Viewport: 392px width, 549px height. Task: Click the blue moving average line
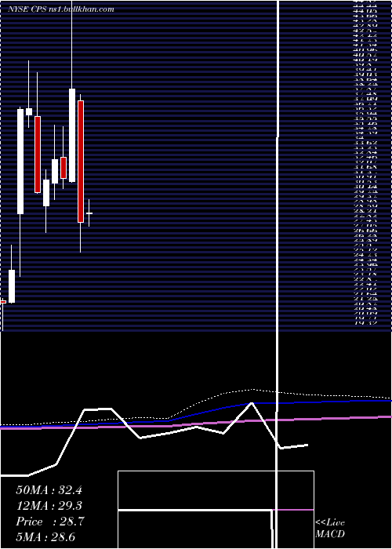click(x=196, y=413)
